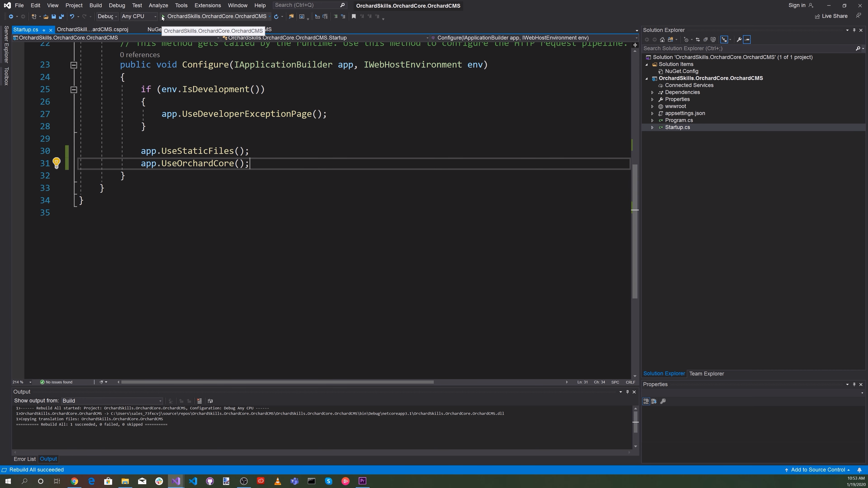Click the Categorized icon in Properties panel
This screenshot has width=868, height=488.
click(646, 401)
